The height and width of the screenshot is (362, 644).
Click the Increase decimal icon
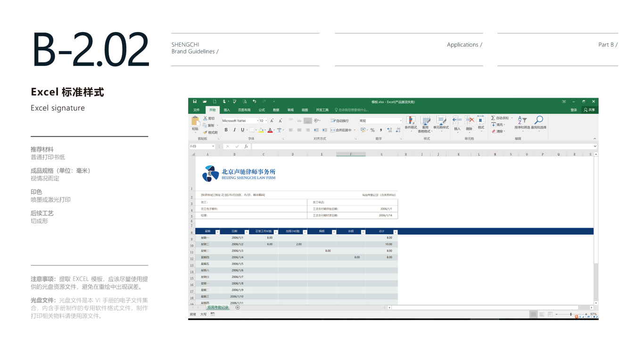(389, 130)
